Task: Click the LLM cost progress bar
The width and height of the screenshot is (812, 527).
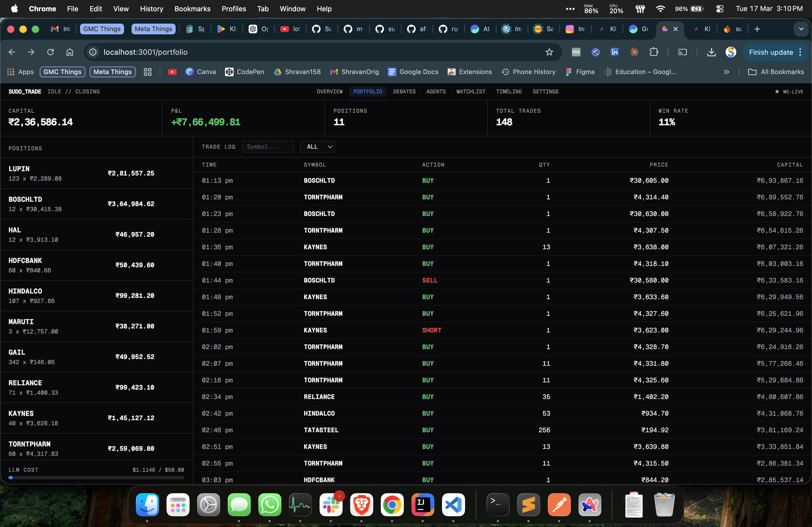Action: (x=96, y=478)
